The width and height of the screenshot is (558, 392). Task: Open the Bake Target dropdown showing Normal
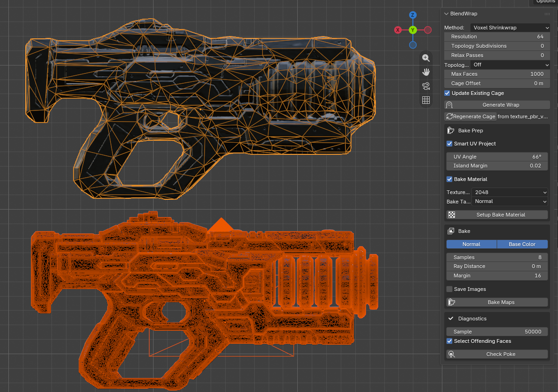(510, 201)
